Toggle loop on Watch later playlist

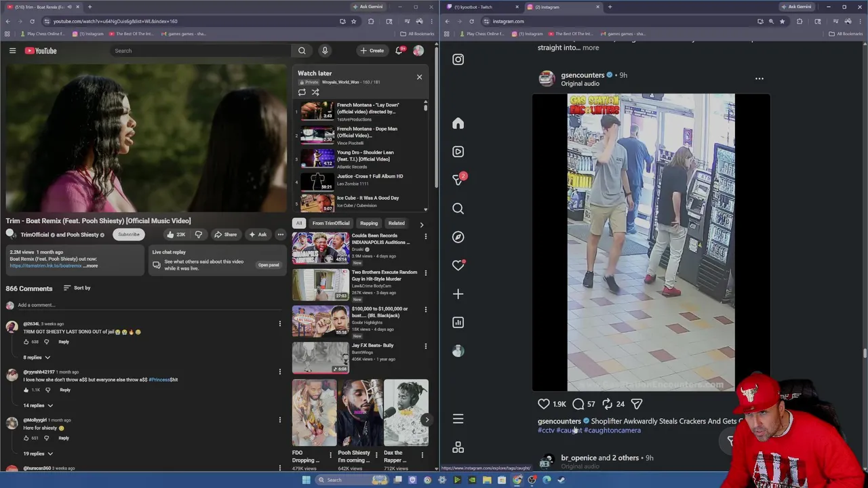(302, 92)
